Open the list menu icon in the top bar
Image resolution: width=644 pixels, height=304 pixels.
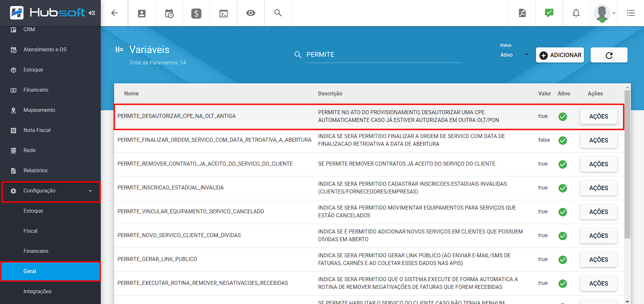(631, 13)
